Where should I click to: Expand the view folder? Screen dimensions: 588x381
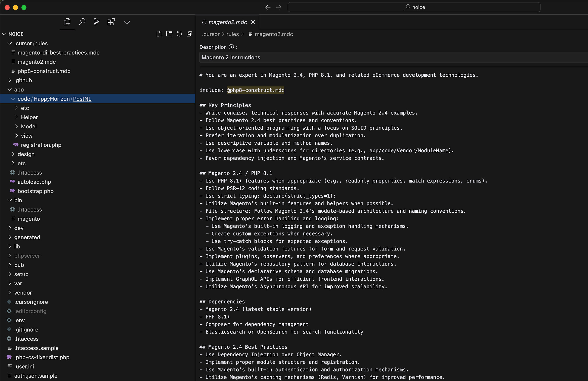[x=98, y=136]
